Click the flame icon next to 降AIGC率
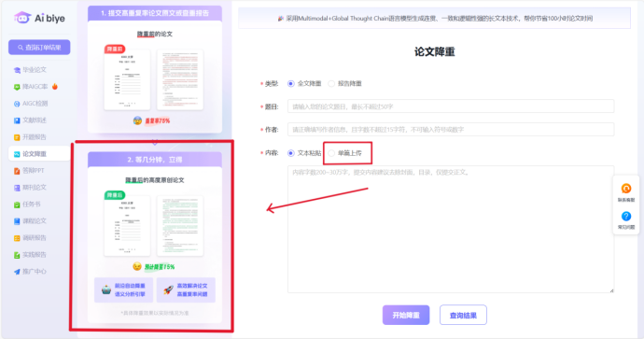The height and width of the screenshot is (339, 644). [55, 86]
